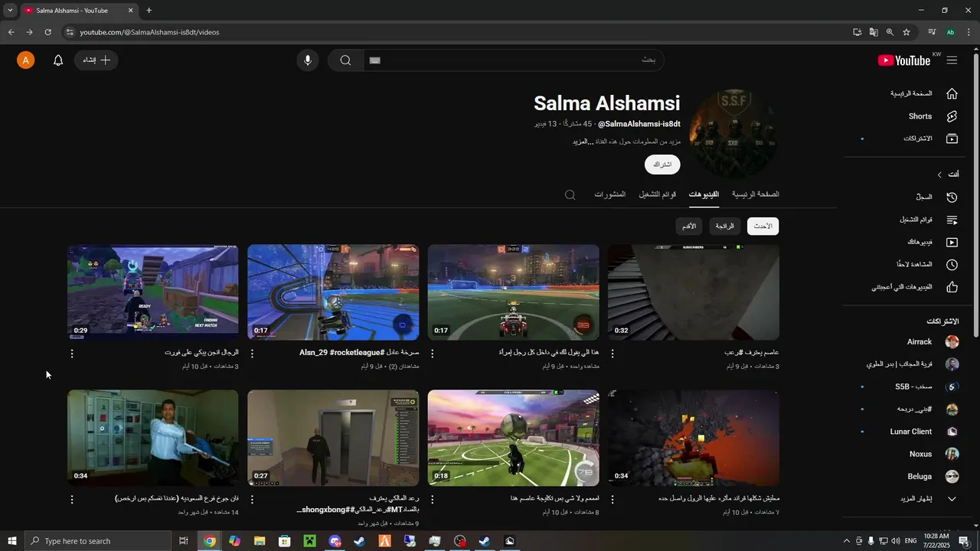Screen dimensions: 980x551
Task: Switch to the channel Home tab (الصفحة الرئيسية)
Action: [756, 194]
